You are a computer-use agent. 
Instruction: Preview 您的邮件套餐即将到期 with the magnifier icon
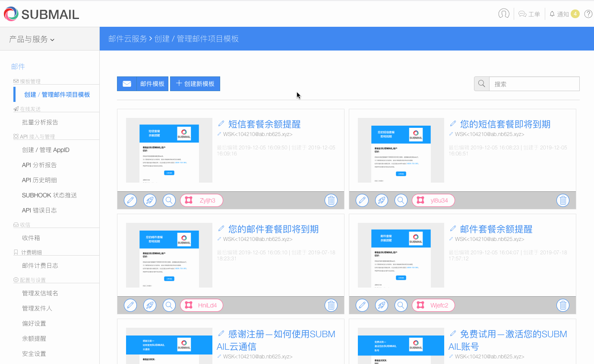click(169, 305)
